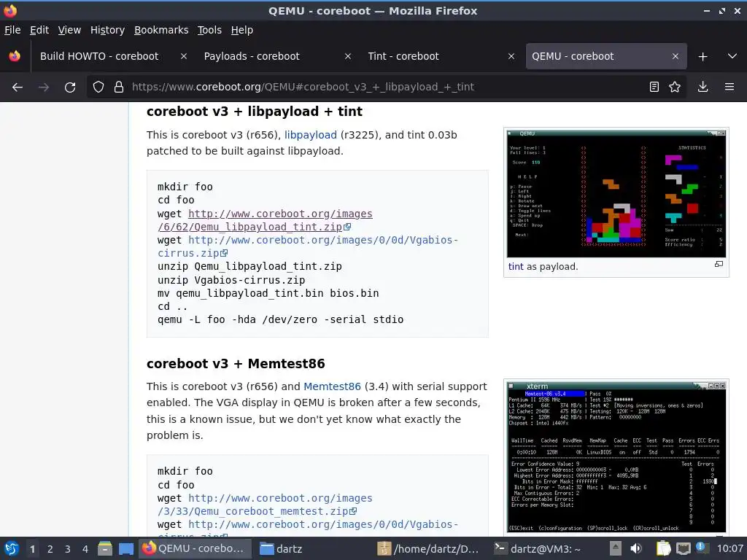Switch to workspace 4
Screen dimensions: 747x560
(85, 549)
